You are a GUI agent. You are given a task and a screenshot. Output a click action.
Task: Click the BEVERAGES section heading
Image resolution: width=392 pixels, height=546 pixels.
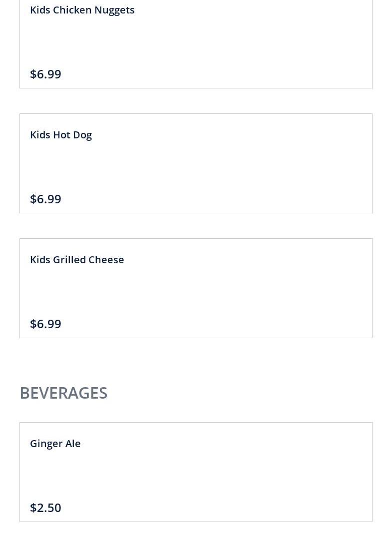63,393
